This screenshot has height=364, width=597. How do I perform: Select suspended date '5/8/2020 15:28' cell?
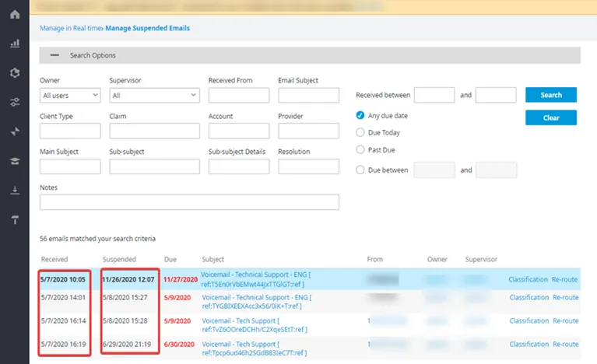coord(125,321)
